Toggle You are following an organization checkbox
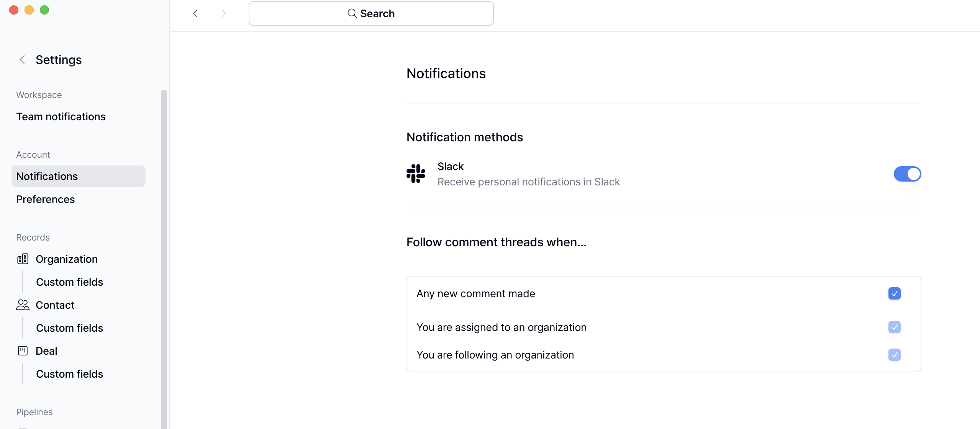Viewport: 980px width, 429px height. pos(894,355)
